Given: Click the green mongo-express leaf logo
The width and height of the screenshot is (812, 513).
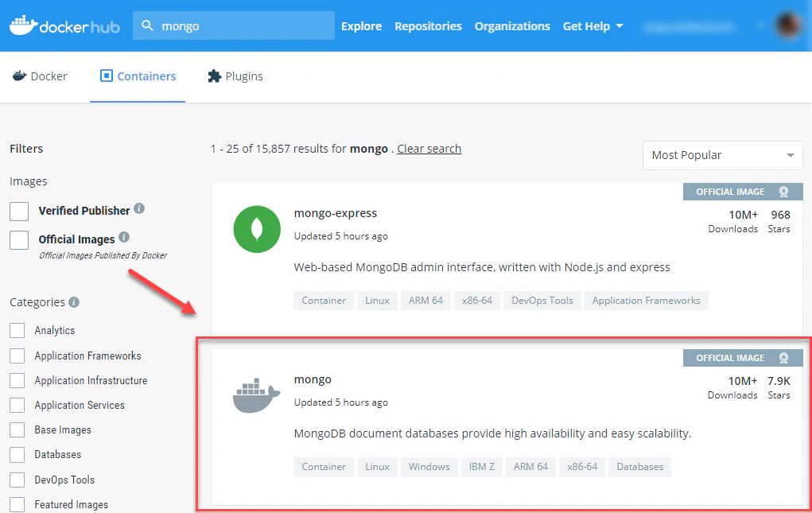Looking at the screenshot, I should [x=257, y=229].
